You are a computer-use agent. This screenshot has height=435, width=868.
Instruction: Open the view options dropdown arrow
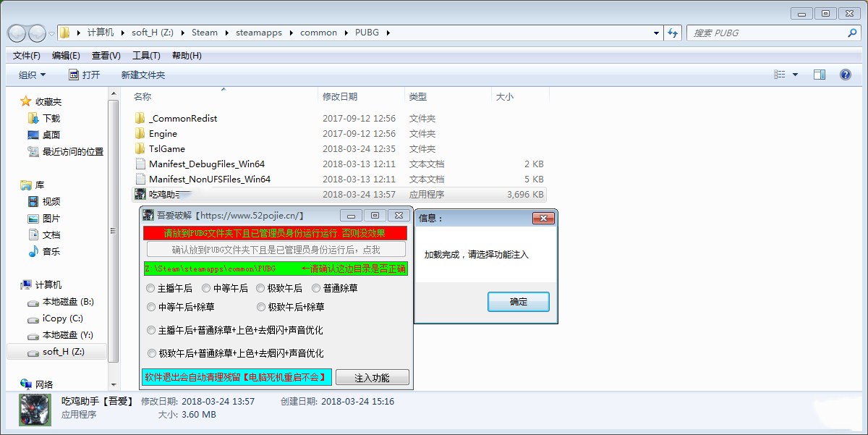795,75
